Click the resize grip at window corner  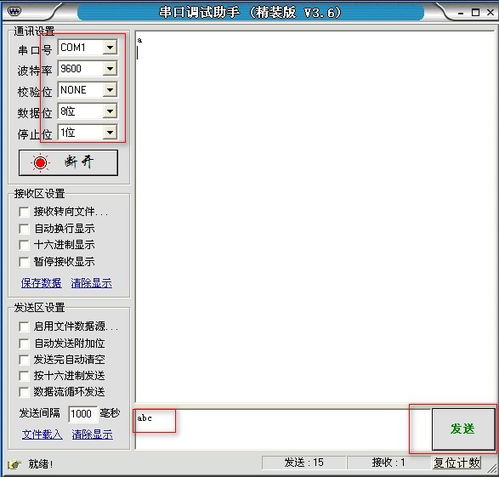pos(492,469)
